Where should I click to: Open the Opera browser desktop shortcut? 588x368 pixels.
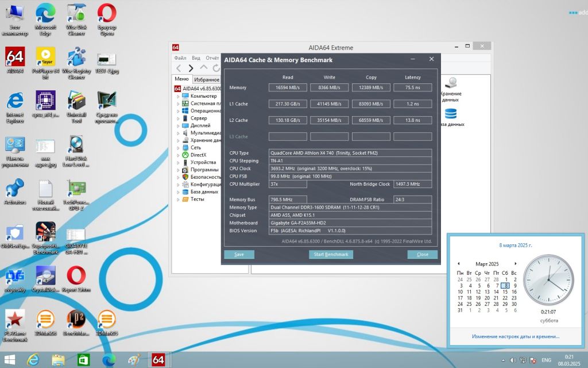107,20
